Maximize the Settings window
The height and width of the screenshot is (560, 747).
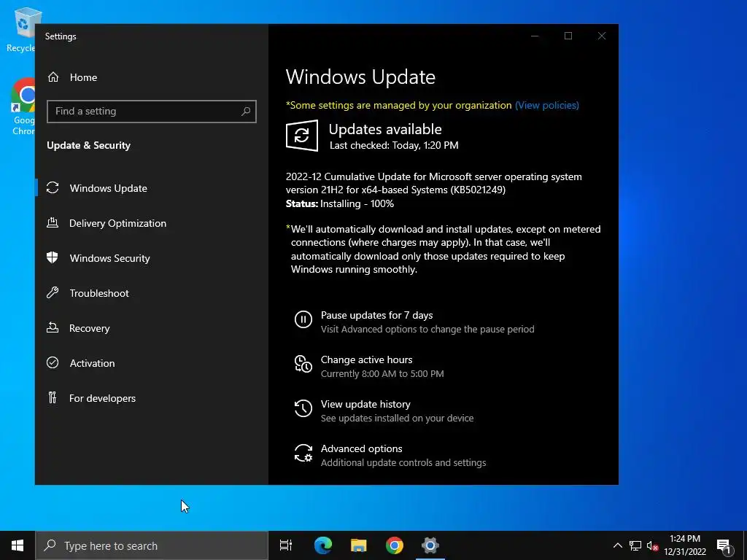point(568,36)
